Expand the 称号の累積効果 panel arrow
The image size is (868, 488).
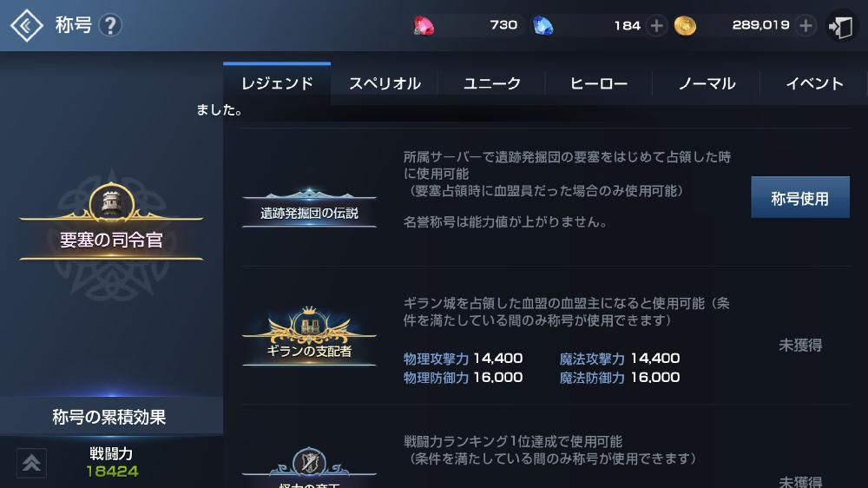31,463
